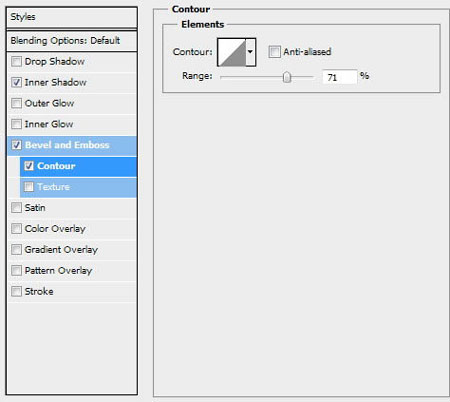This screenshot has height=402, width=450.
Task: Select Blending Options: Default entry
Action: (x=72, y=41)
